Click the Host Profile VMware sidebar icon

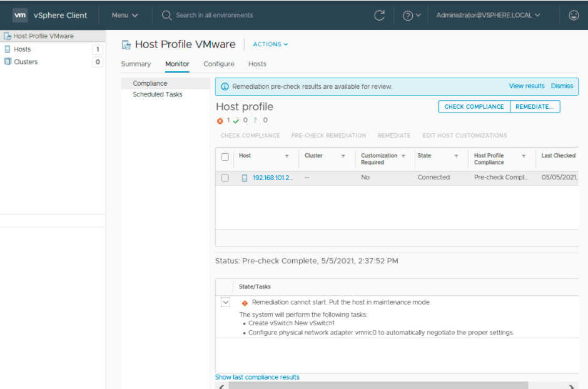pos(7,36)
